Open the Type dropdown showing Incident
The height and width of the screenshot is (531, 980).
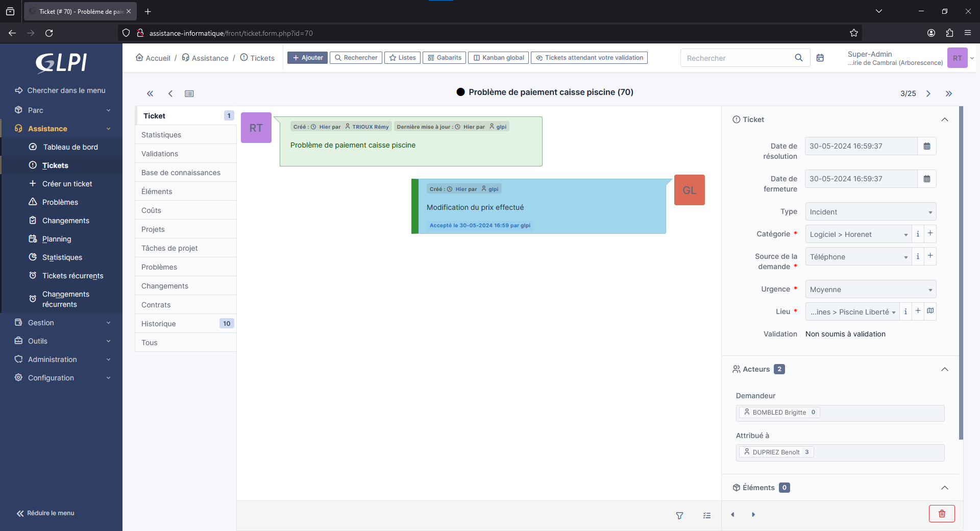[870, 212]
